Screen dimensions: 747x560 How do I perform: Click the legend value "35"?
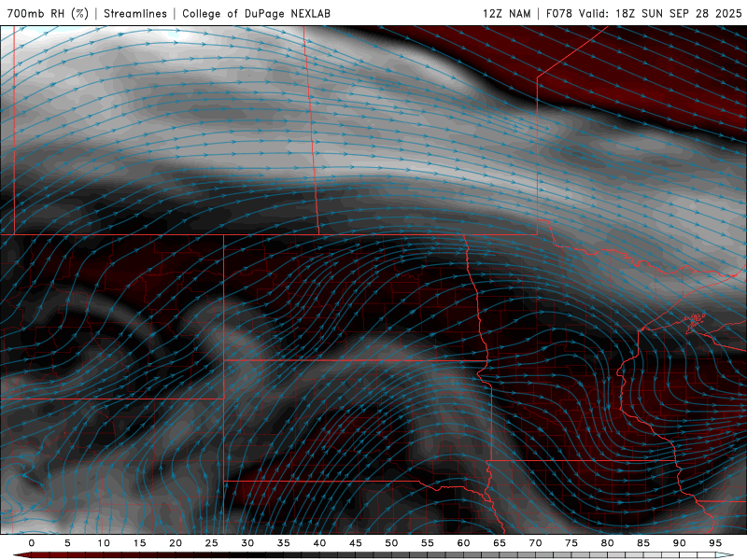click(283, 543)
